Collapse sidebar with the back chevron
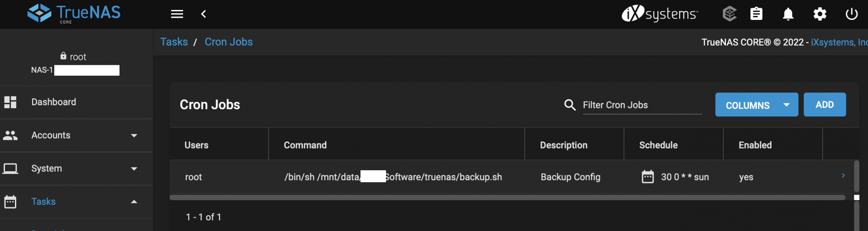868x231 pixels. pyautogui.click(x=203, y=14)
